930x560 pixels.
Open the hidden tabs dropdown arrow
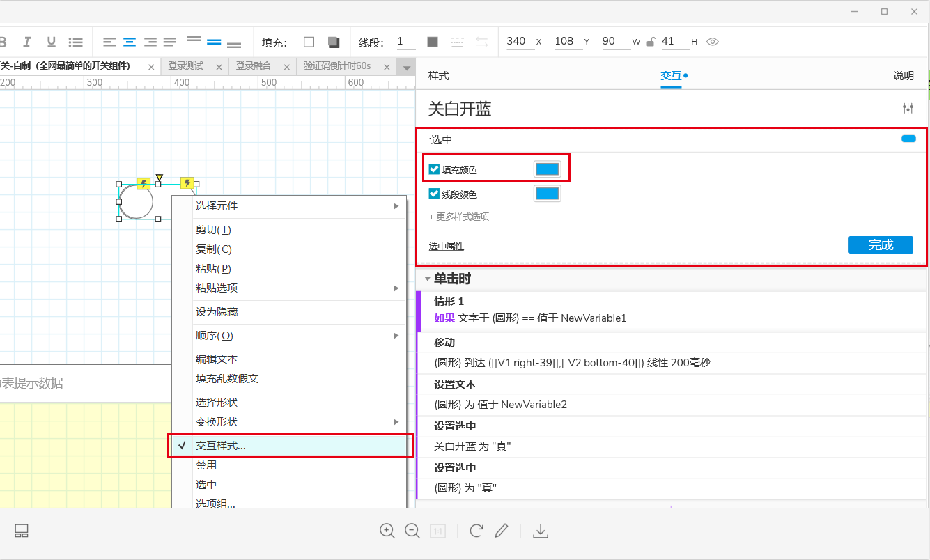tap(405, 67)
